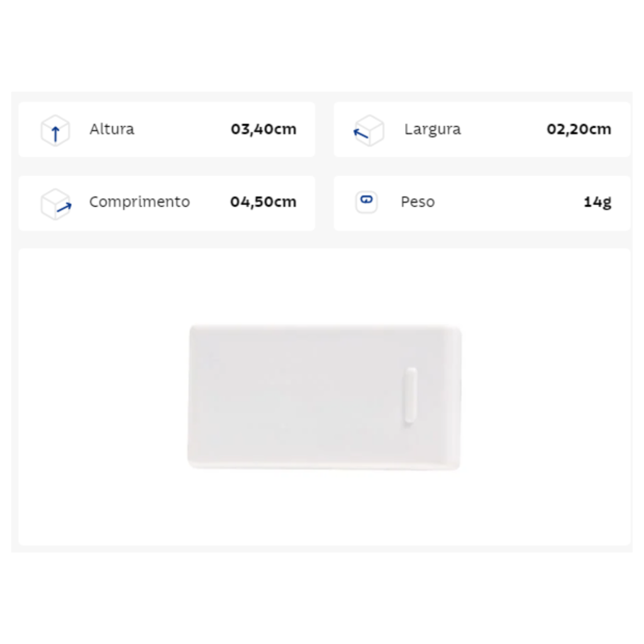Viewport: 644px width, 644px height.
Task: Select the Largura label
Action: point(433,130)
